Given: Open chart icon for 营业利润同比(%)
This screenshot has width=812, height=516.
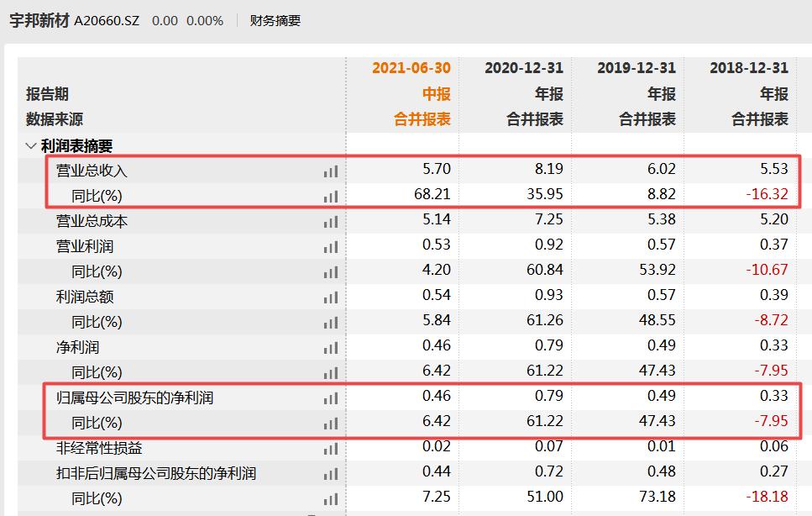Looking at the screenshot, I should tap(329, 271).
